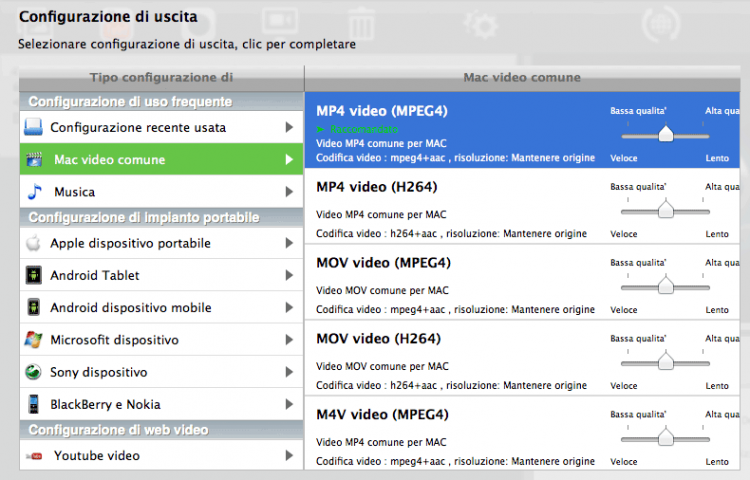Click Configurazione di web video header
Viewport: 750px width, 480px height.
point(161,430)
